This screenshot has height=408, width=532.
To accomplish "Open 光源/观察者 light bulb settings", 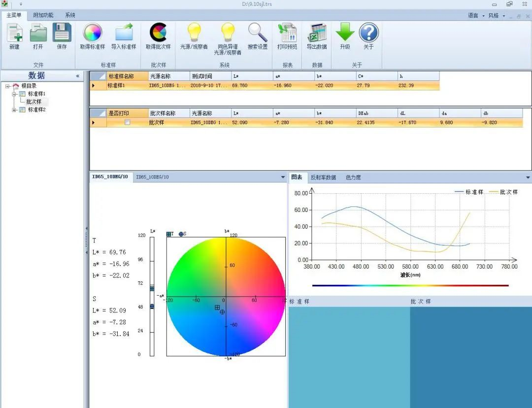I will coord(194,34).
